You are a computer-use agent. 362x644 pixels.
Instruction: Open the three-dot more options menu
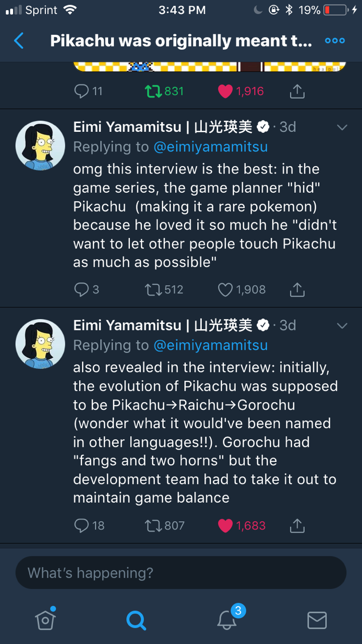[x=335, y=41]
